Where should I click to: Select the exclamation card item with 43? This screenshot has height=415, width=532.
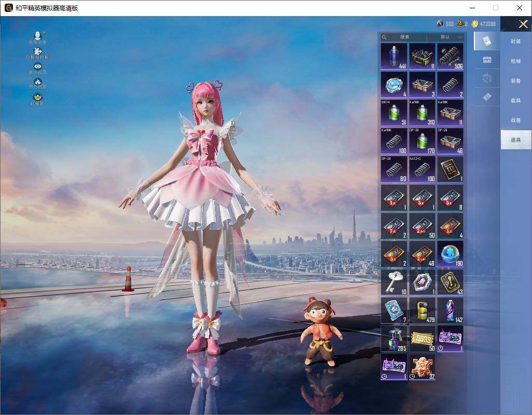click(x=450, y=282)
